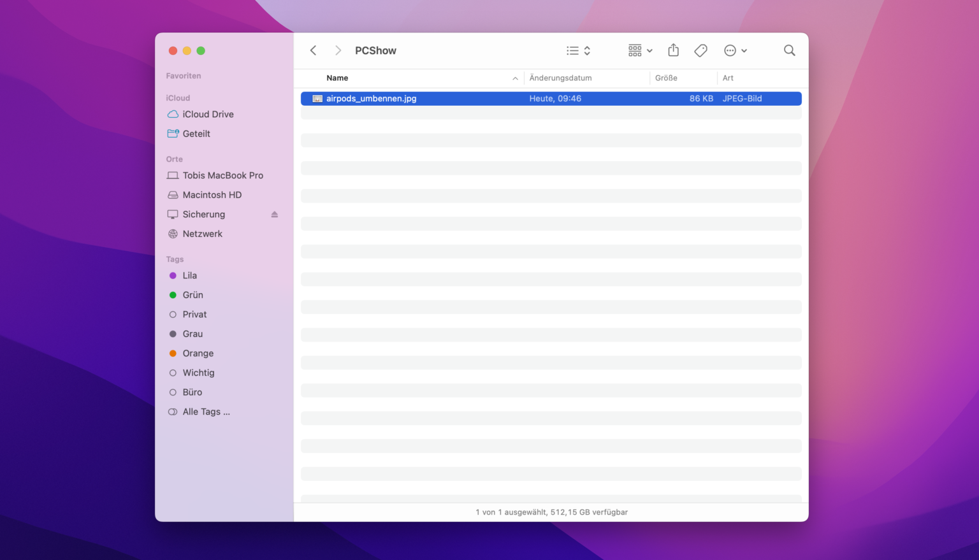Eject the Sicherung volume

coord(275,215)
